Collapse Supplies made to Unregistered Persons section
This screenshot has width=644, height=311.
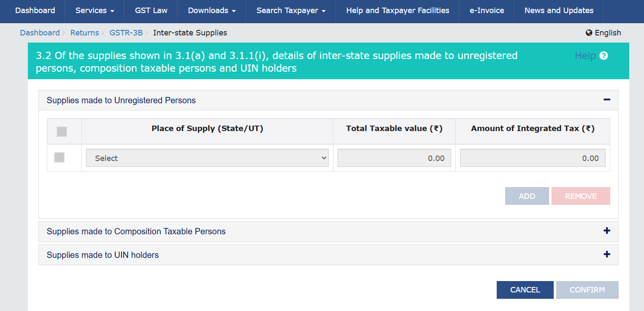[607, 100]
